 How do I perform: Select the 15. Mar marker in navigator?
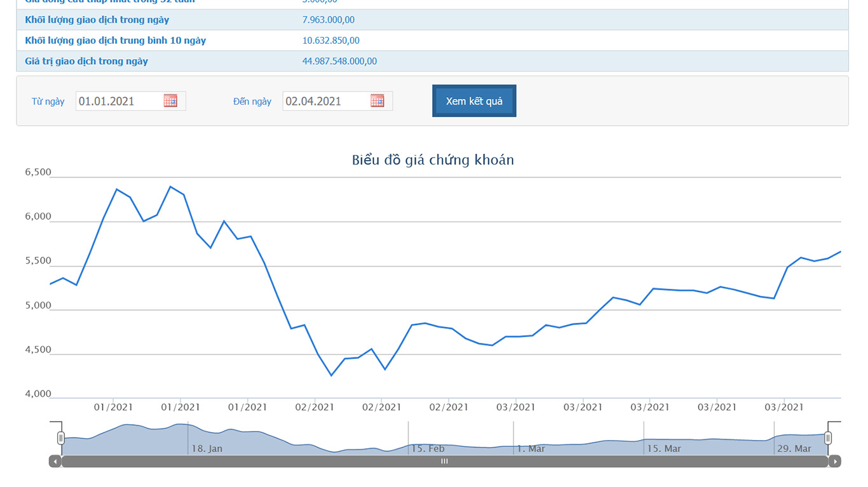click(663, 448)
